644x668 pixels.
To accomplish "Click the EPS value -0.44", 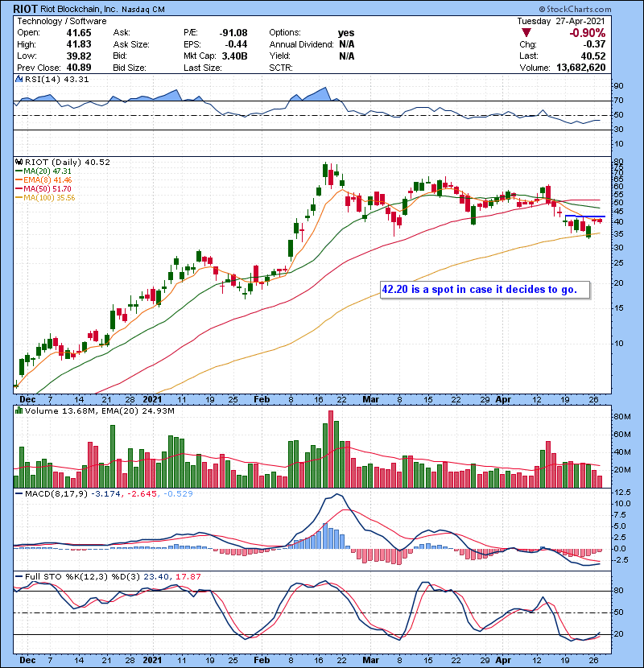I will [x=237, y=44].
